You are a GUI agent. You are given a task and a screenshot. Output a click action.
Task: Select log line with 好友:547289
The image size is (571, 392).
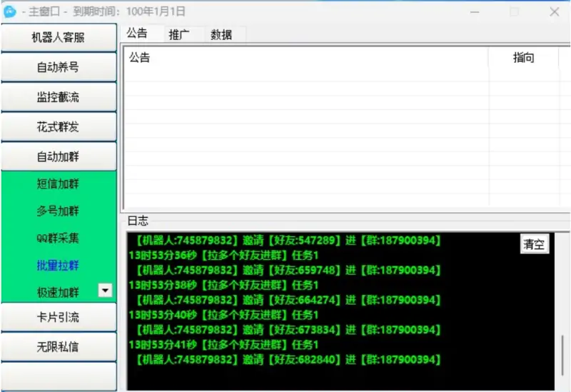tap(288, 241)
